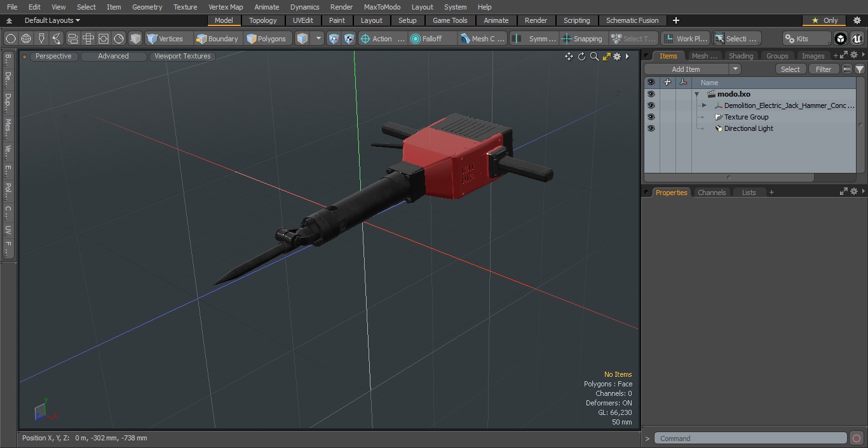The width and height of the screenshot is (868, 448).
Task: Click the viewport move/pan icon
Action: click(569, 57)
